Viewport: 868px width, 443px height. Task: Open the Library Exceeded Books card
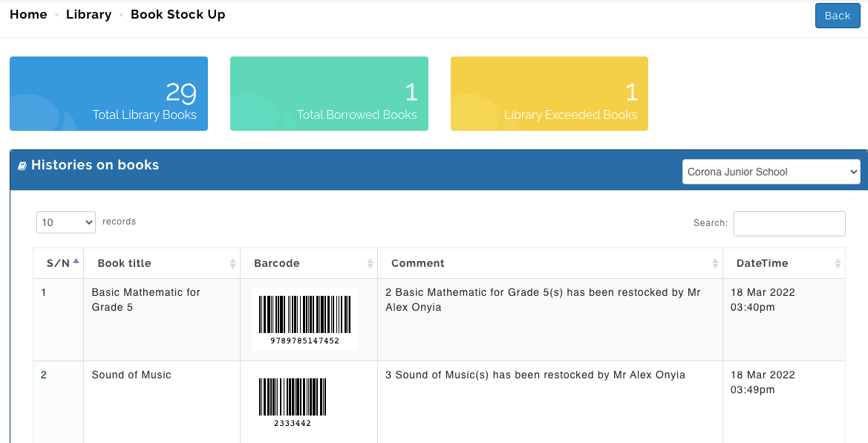click(549, 94)
